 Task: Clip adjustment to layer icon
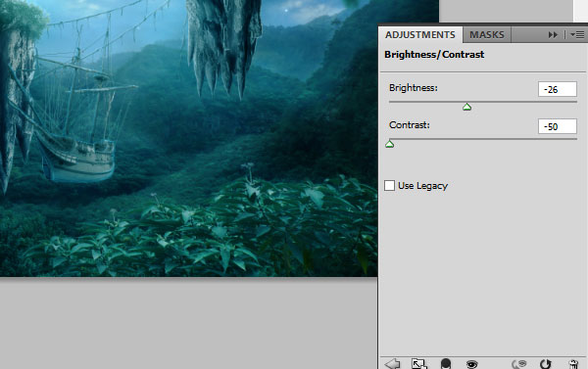[446, 363]
